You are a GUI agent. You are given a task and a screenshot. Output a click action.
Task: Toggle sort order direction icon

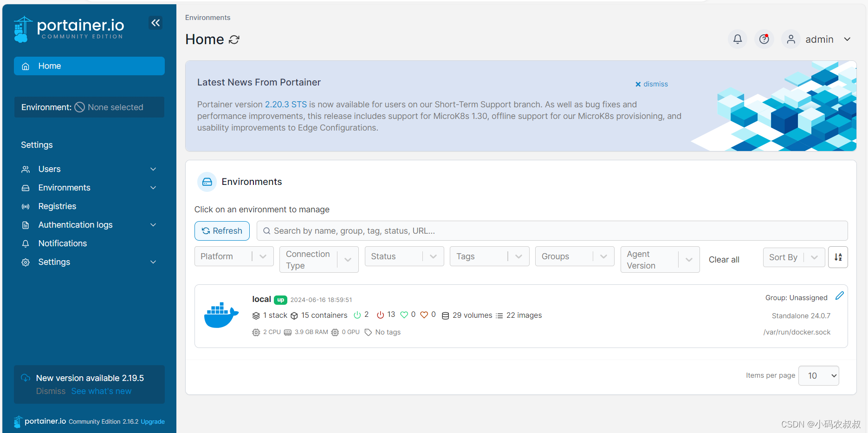[838, 257]
